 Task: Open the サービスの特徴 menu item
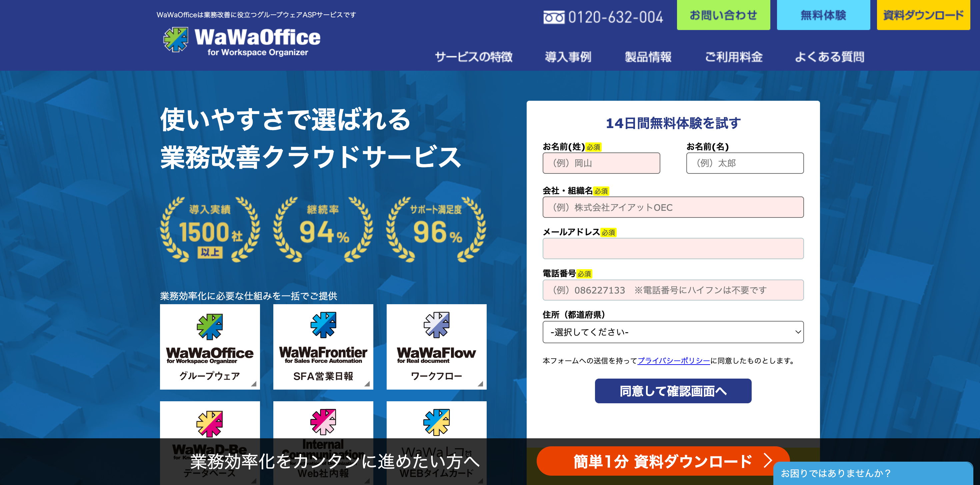tap(474, 57)
